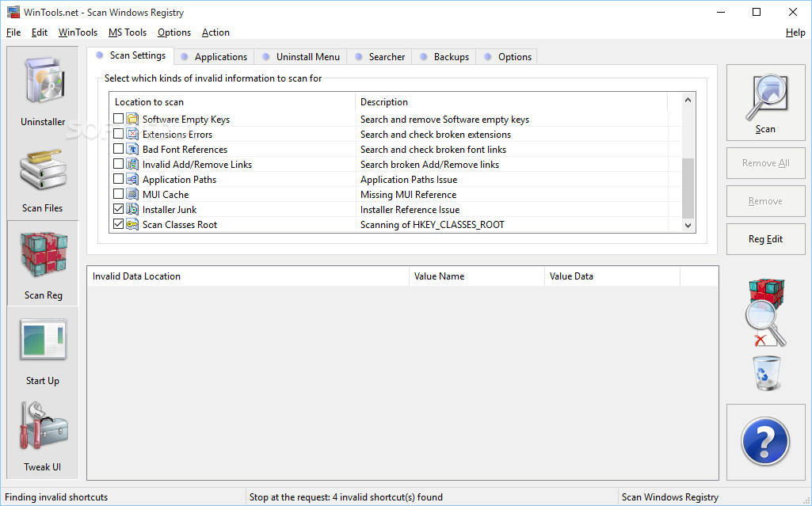Screen dimensions: 812x506
Task: Open the Tweak UI toolbox icon
Action: click(44, 425)
